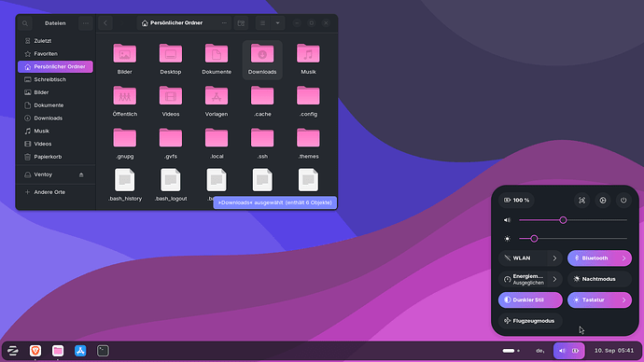Viewport: 644px width, 362px height.
Task: Open Dokumente in the sidebar
Action: pos(55,105)
